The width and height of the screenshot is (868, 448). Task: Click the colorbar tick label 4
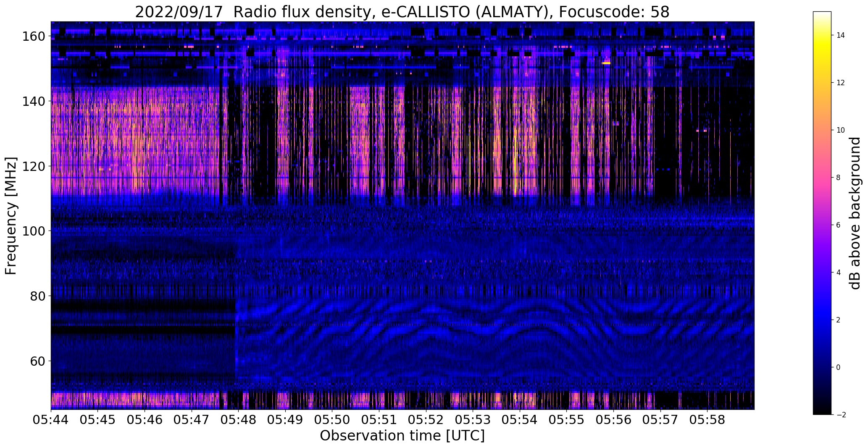(839, 272)
